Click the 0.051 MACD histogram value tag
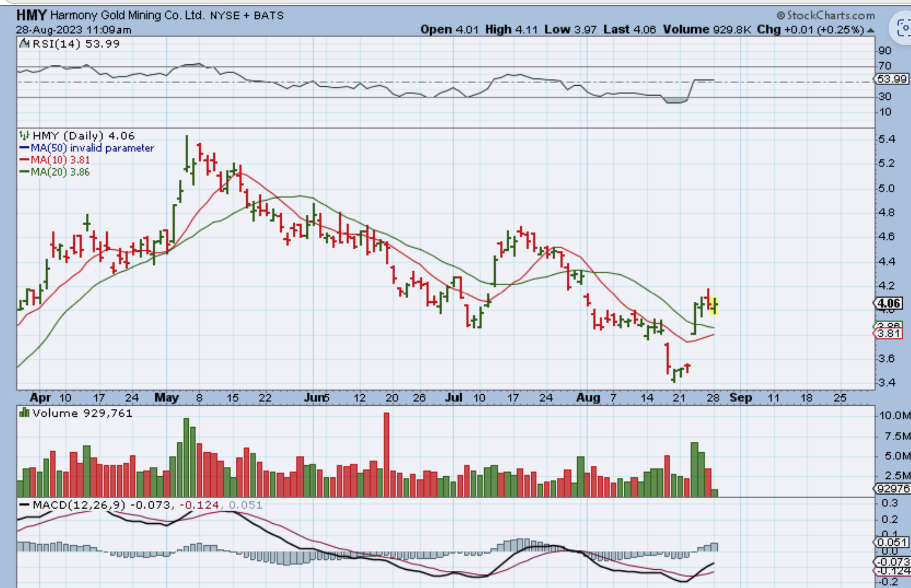Screen dimensions: 911x588 (891, 542)
